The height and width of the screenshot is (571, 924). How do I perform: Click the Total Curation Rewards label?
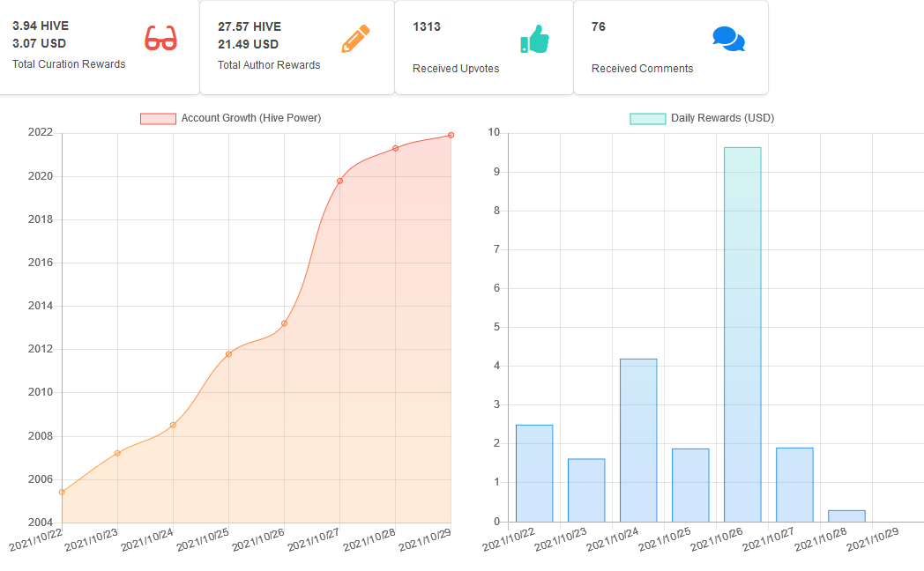69,64
